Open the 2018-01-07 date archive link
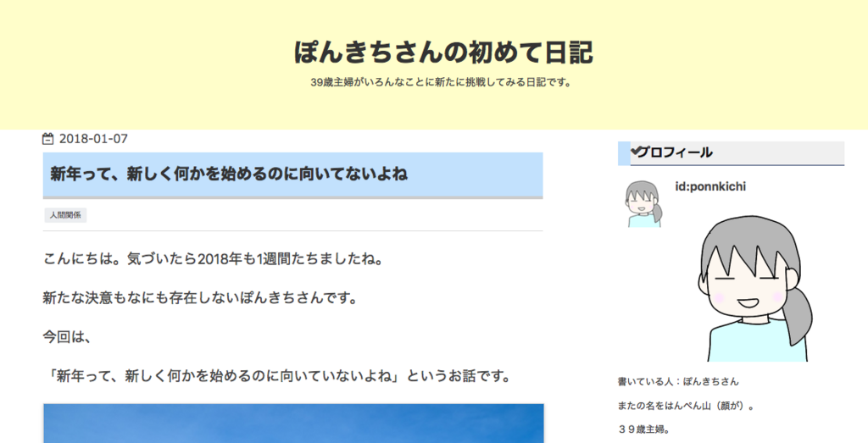868x443 pixels. (x=93, y=139)
